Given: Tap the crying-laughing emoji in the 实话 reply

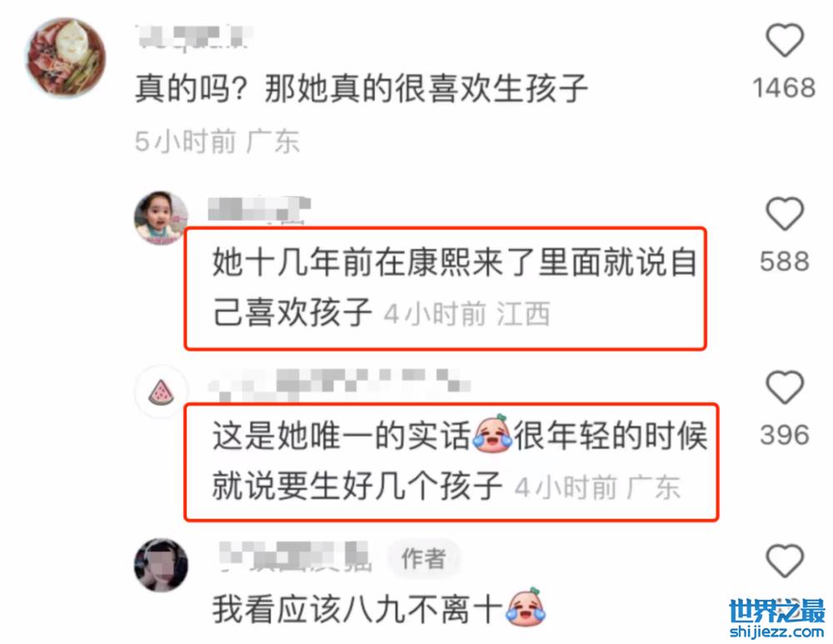Looking at the screenshot, I should (492, 434).
